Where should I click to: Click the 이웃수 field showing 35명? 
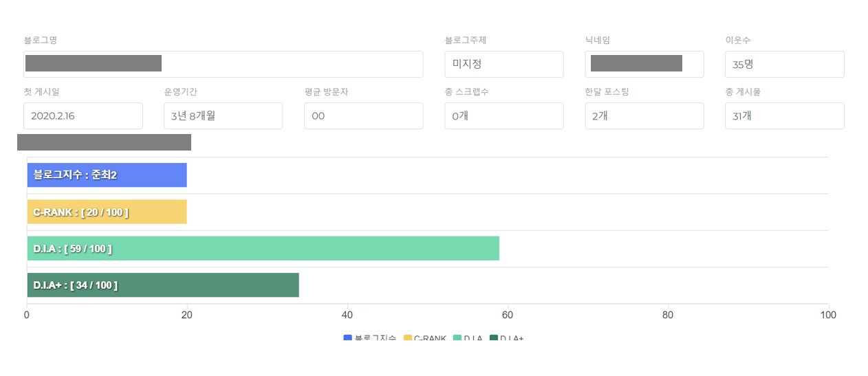coord(785,64)
